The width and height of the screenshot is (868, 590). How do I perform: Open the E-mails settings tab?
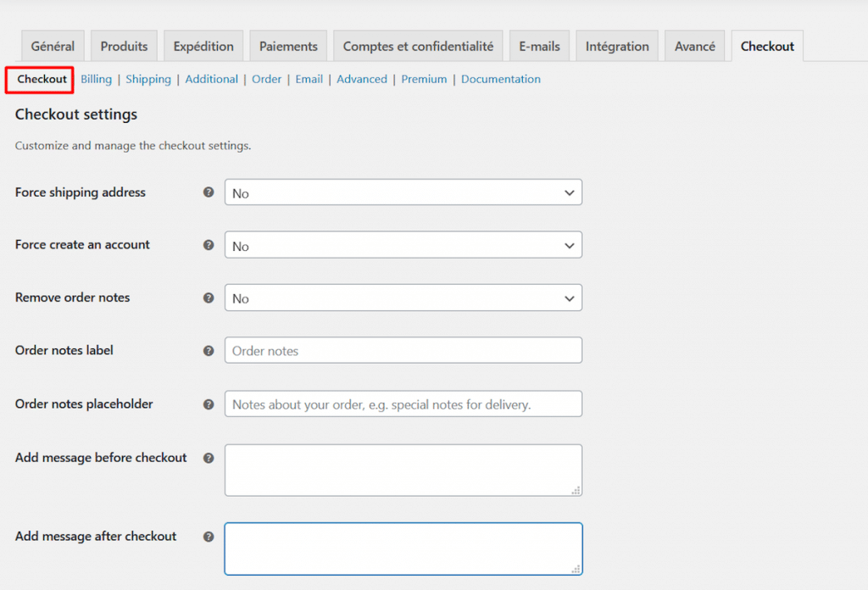click(x=539, y=46)
